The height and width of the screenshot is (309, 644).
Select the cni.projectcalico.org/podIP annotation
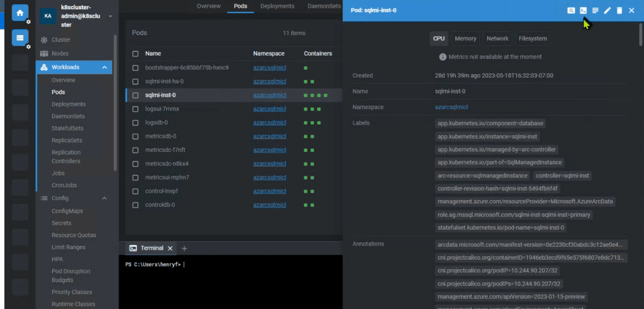coord(497,271)
